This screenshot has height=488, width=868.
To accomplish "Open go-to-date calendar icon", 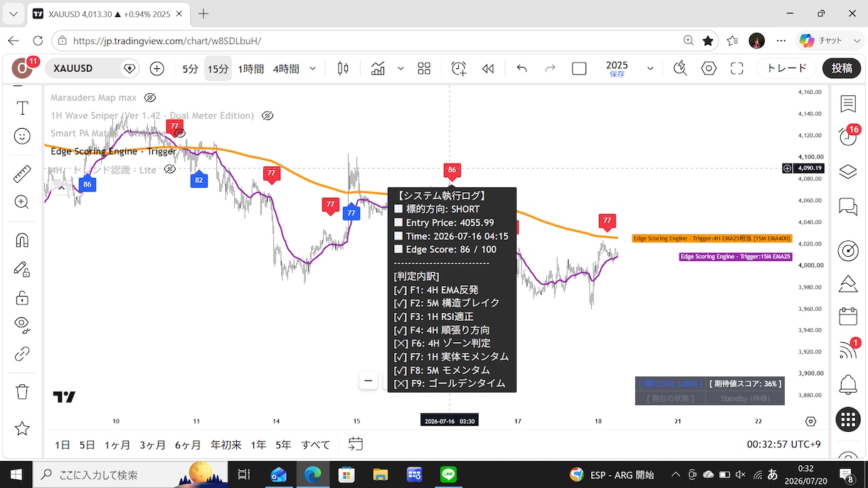I will 356,444.
